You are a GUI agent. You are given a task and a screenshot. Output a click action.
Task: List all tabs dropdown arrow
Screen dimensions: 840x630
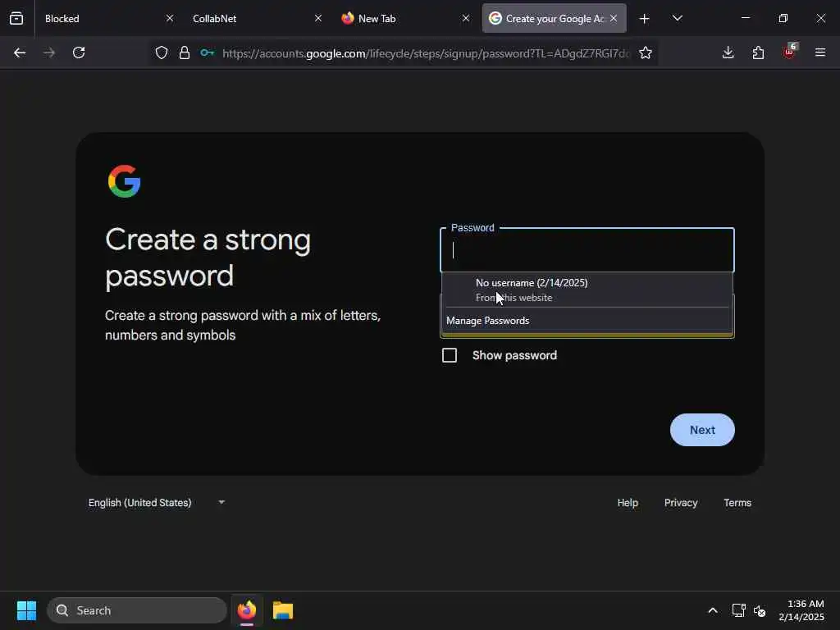click(677, 18)
